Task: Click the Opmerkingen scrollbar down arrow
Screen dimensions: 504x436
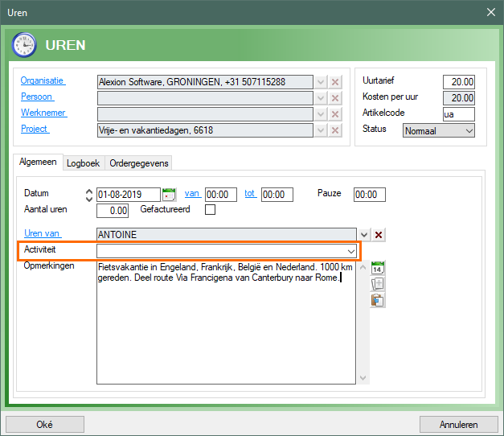Action: point(363,378)
